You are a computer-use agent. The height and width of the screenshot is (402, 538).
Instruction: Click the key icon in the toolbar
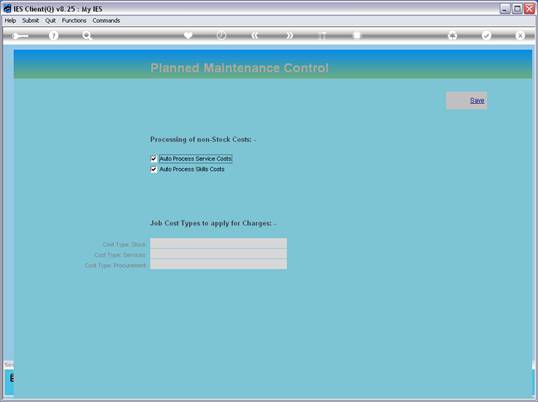pyautogui.click(x=20, y=36)
